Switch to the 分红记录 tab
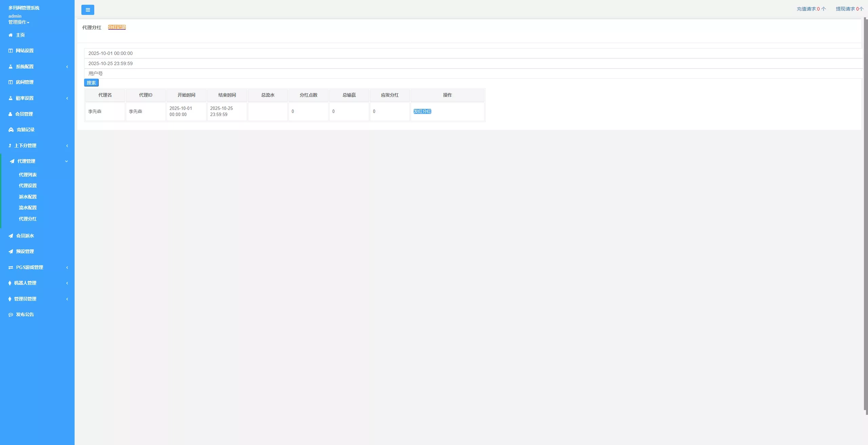This screenshot has width=868, height=445. click(117, 27)
